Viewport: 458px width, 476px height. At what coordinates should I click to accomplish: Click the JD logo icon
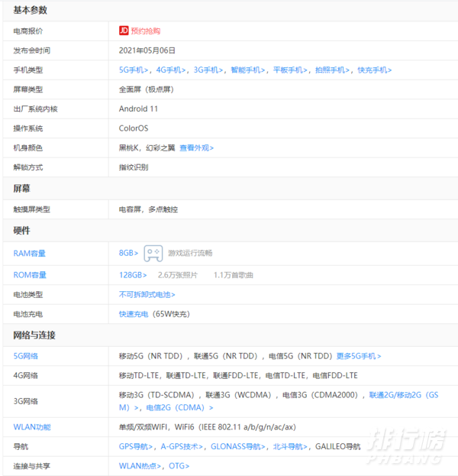point(124,31)
